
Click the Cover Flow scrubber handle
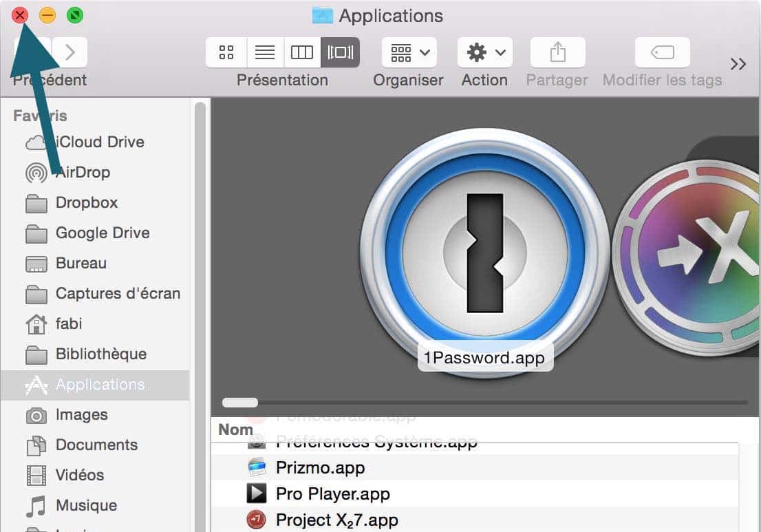click(240, 403)
